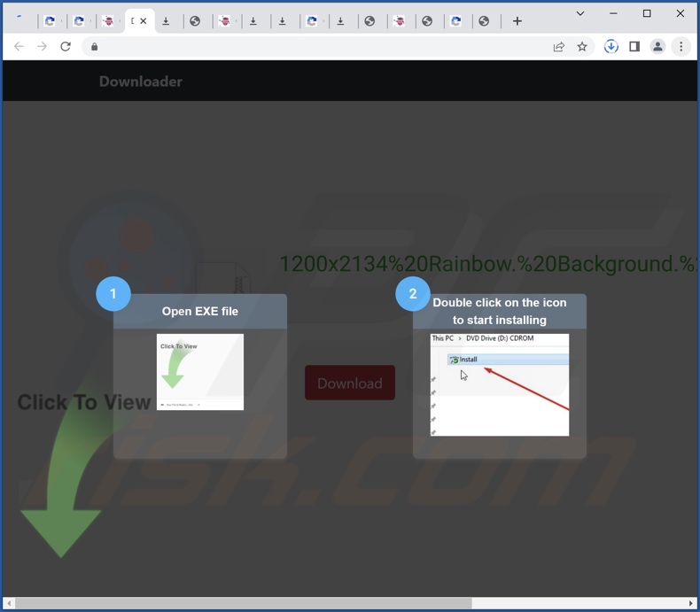
Task: View site information via lock icon
Action: click(x=94, y=47)
